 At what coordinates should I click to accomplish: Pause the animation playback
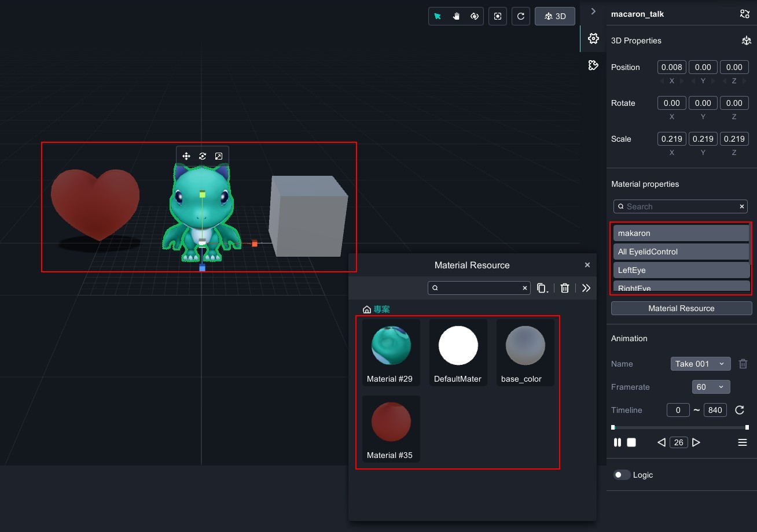[x=618, y=442]
